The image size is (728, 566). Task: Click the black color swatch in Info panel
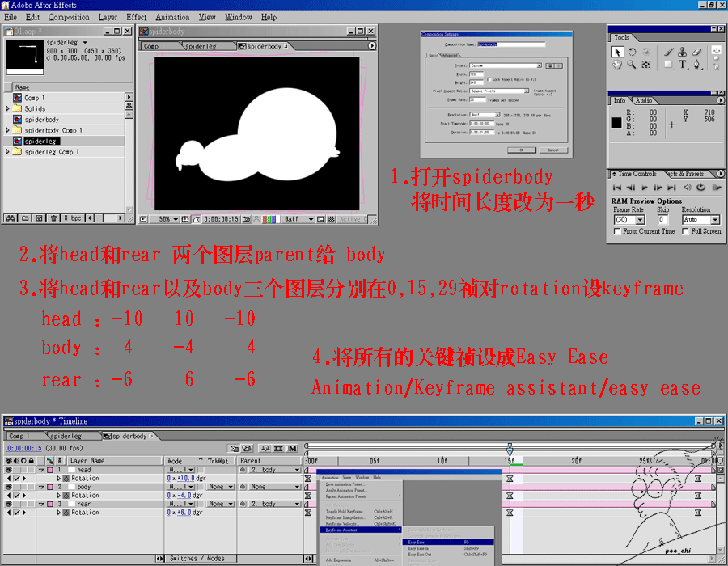[x=616, y=122]
